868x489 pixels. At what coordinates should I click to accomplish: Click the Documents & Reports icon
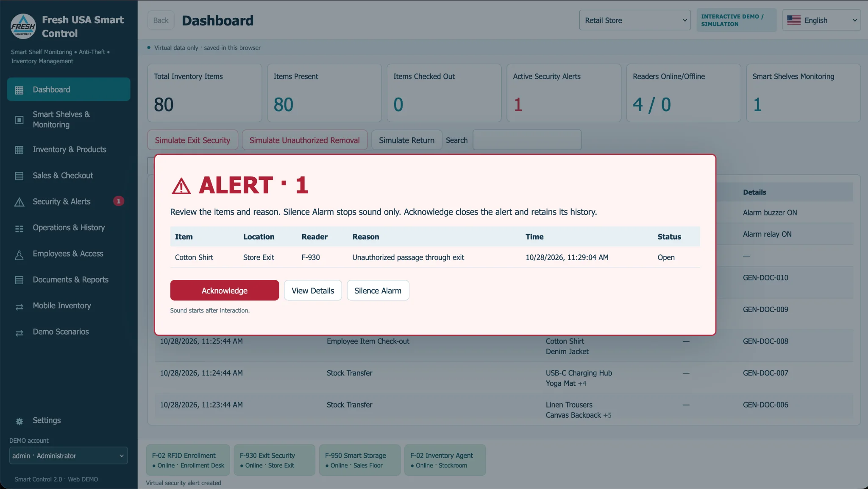19,280
